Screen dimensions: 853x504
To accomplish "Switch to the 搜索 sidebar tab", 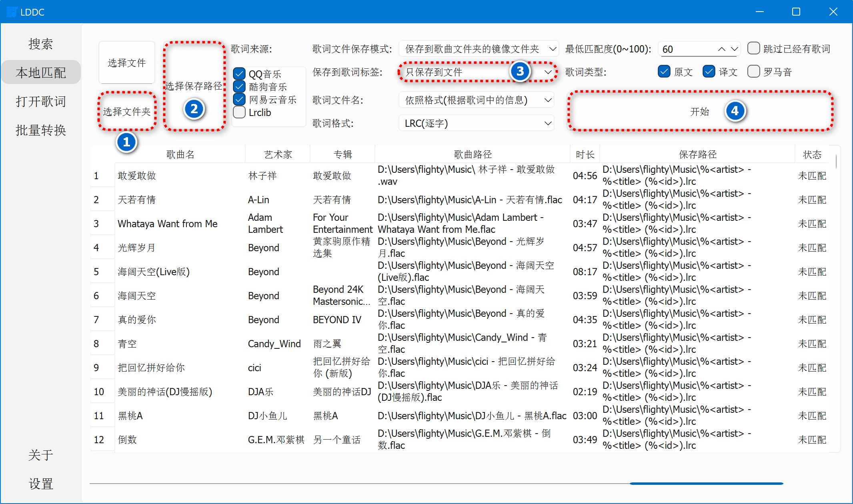I will tap(40, 44).
